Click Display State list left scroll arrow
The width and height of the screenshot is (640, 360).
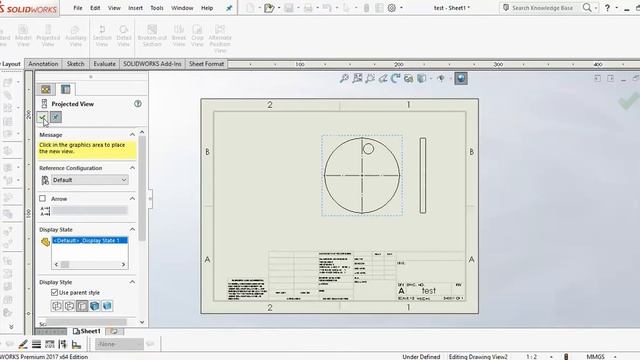tap(56, 264)
